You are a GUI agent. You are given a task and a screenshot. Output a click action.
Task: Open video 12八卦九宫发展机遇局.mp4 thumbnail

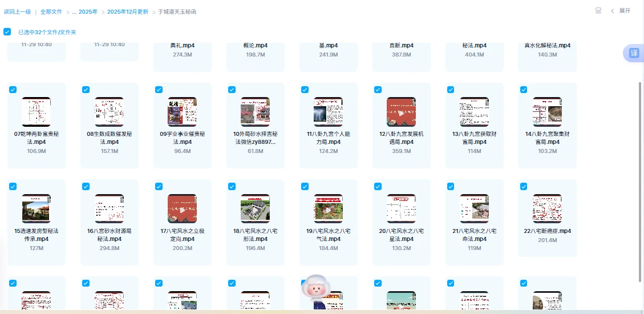[401, 112]
